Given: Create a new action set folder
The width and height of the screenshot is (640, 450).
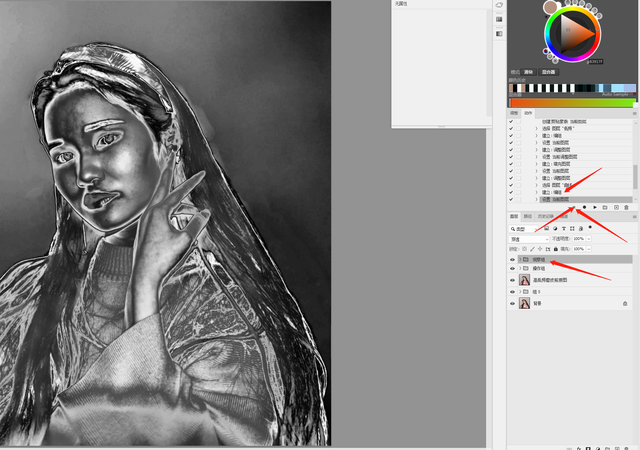Looking at the screenshot, I should (605, 207).
